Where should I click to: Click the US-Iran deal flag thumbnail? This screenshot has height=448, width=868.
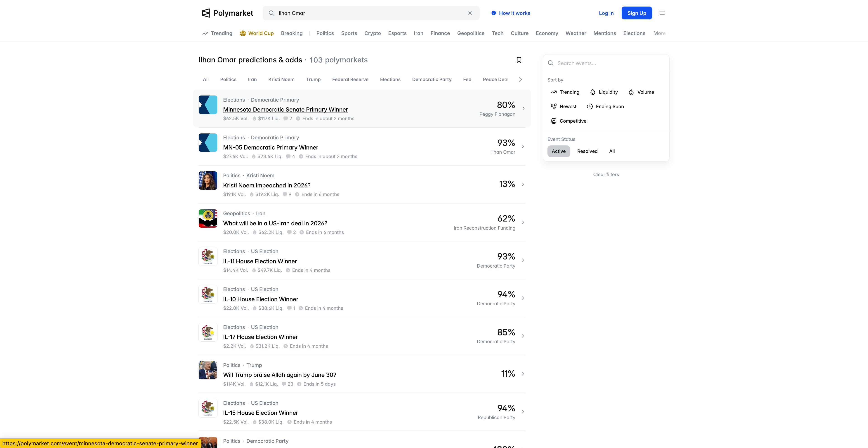pos(208,218)
